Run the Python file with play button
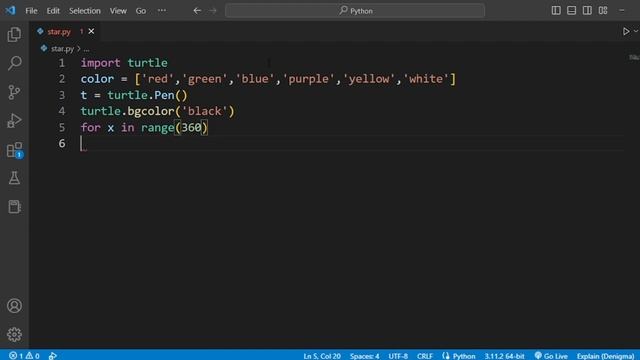 pos(626,31)
